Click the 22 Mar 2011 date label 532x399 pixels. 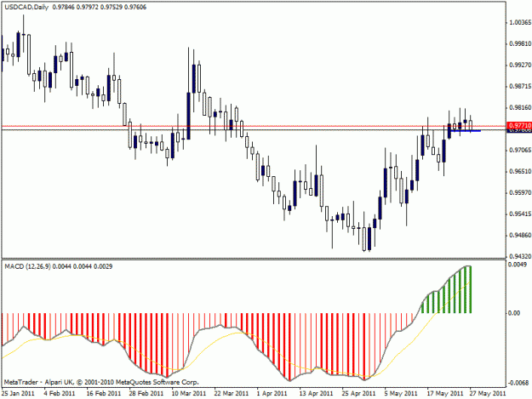click(x=232, y=394)
